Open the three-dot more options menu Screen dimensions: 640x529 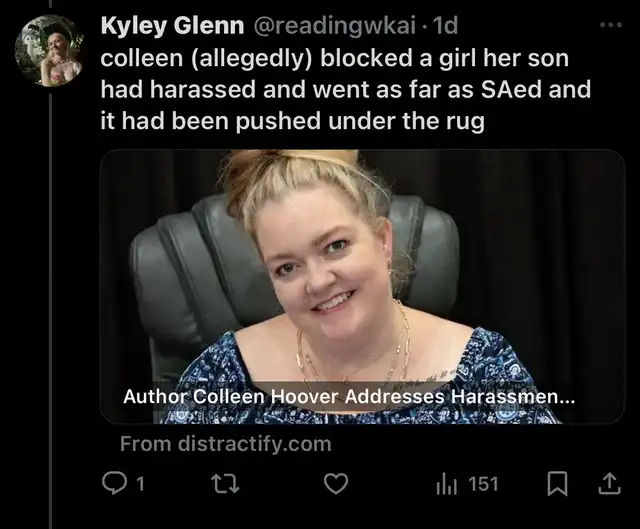tap(611, 25)
